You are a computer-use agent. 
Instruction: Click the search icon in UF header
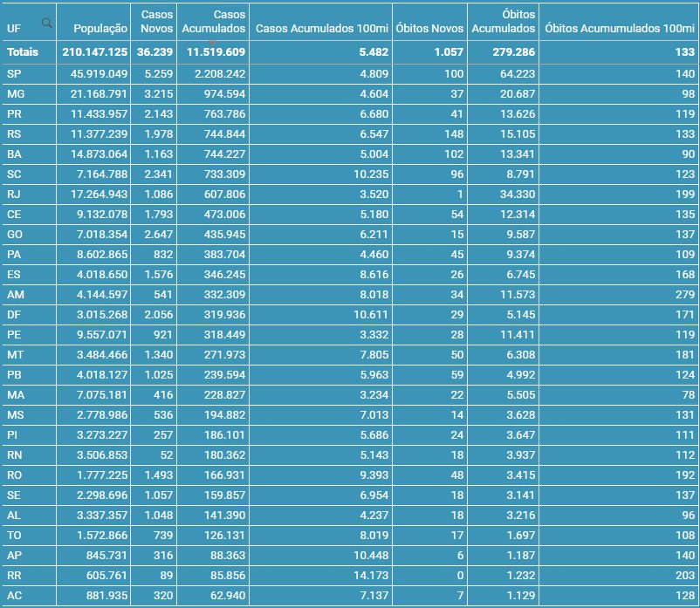pyautogui.click(x=46, y=23)
